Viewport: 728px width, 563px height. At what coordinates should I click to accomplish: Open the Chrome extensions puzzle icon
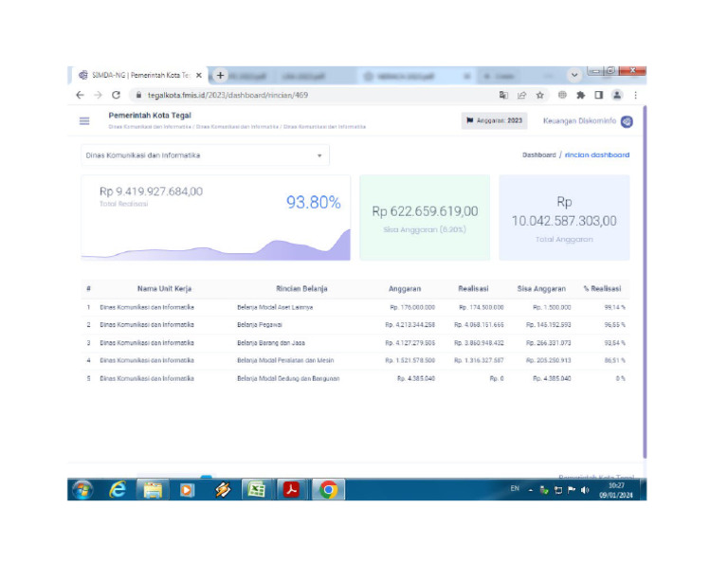(x=580, y=95)
